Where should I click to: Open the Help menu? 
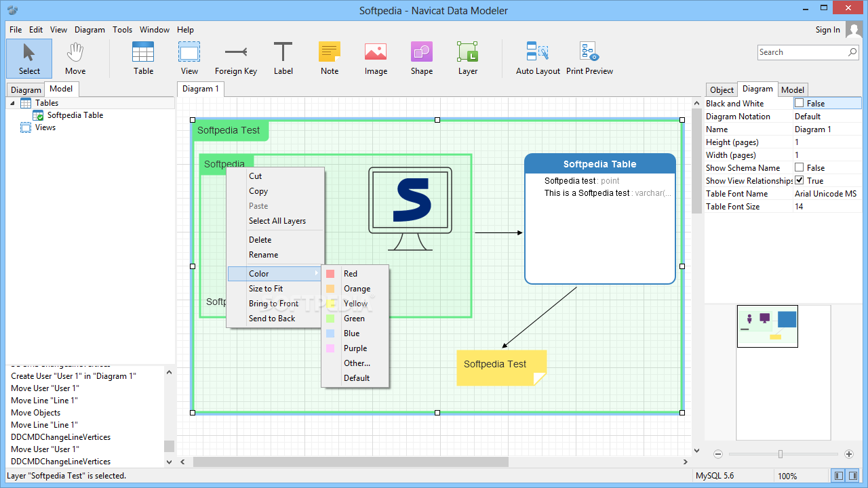pos(185,30)
